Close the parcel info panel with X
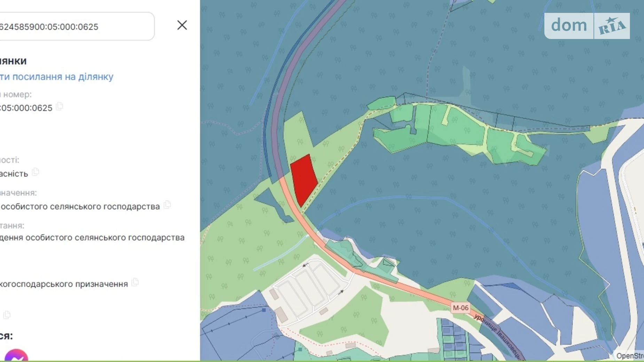The image size is (644, 362). (182, 25)
